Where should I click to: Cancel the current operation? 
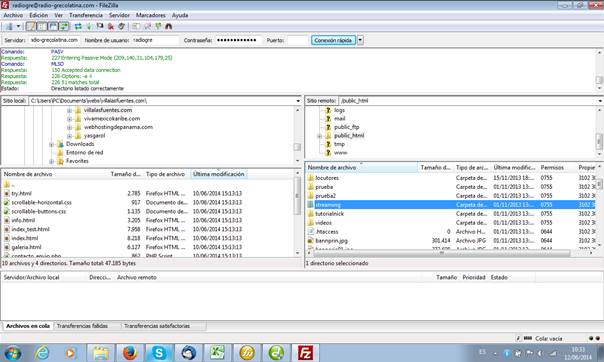(100, 26)
